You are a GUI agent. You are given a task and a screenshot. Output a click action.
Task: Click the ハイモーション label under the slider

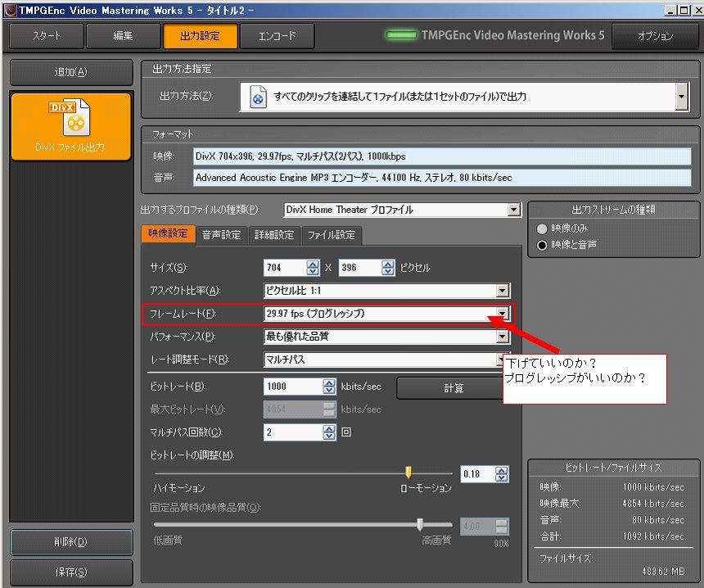(179, 488)
